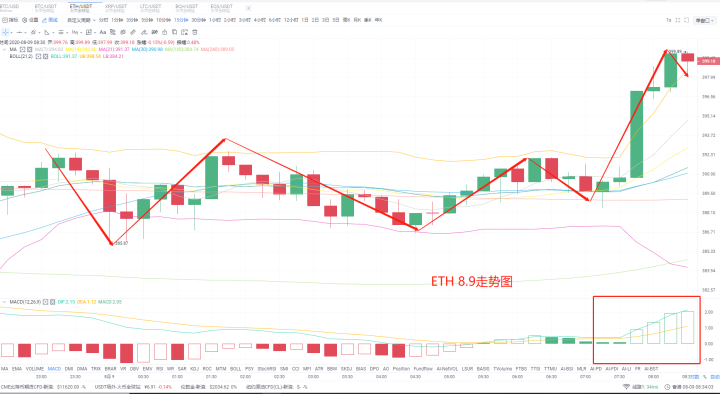The image size is (720, 394).
Task: Open MACD indicator settings icon
Action: click(x=45, y=302)
